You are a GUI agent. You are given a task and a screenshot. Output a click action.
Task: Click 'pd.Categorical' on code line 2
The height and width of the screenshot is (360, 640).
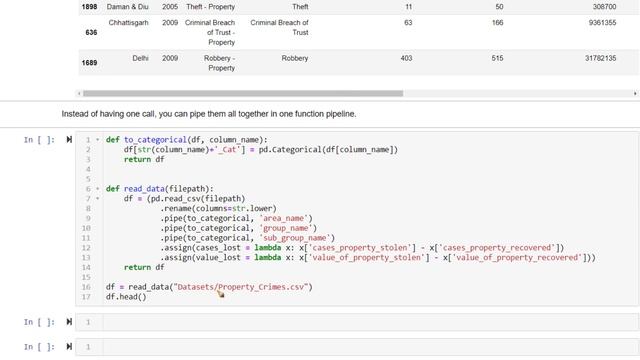(x=290, y=149)
